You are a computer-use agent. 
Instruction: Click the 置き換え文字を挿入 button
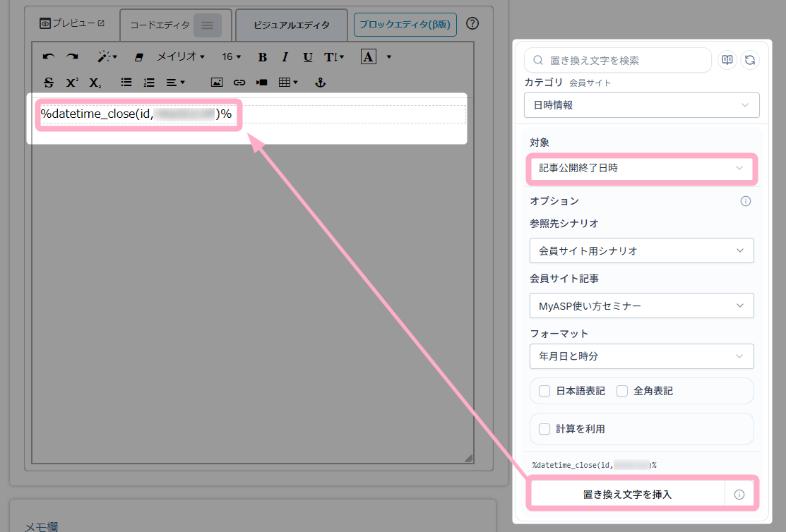point(628,495)
